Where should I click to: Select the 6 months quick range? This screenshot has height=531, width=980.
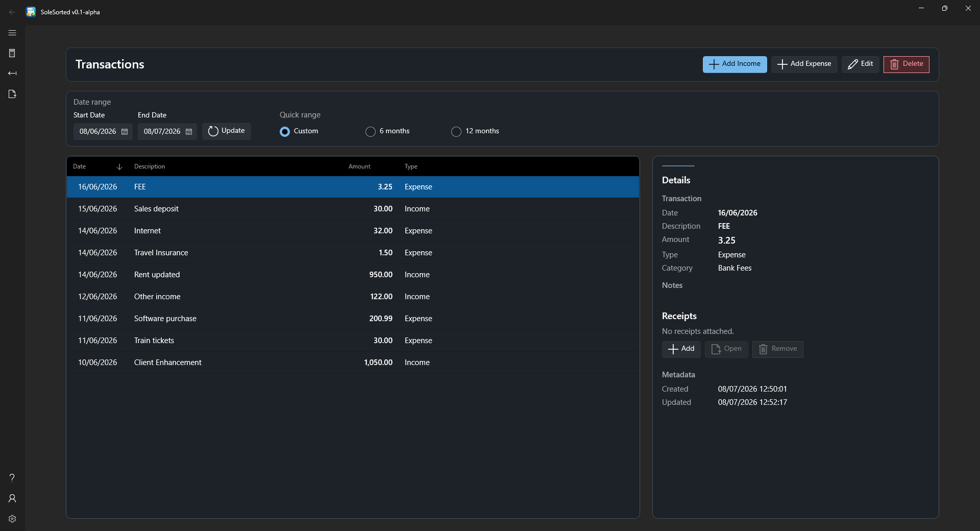(x=387, y=131)
